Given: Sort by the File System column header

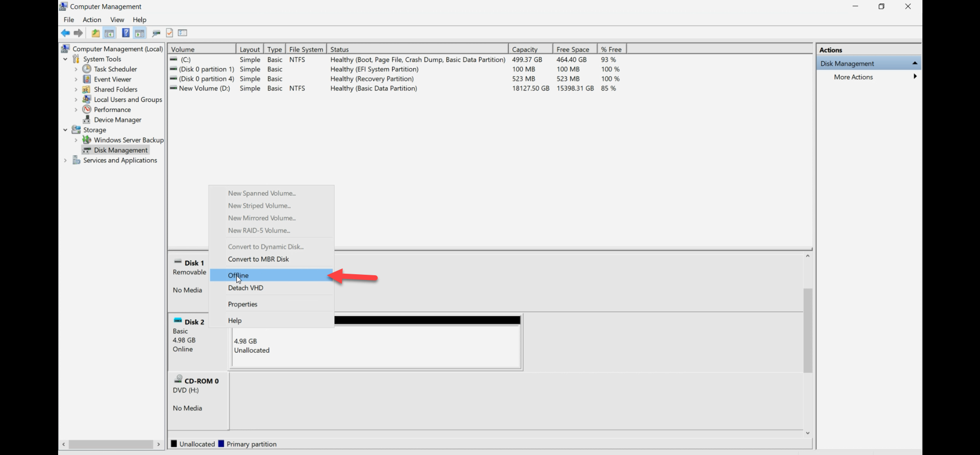Looking at the screenshot, I should point(306,49).
